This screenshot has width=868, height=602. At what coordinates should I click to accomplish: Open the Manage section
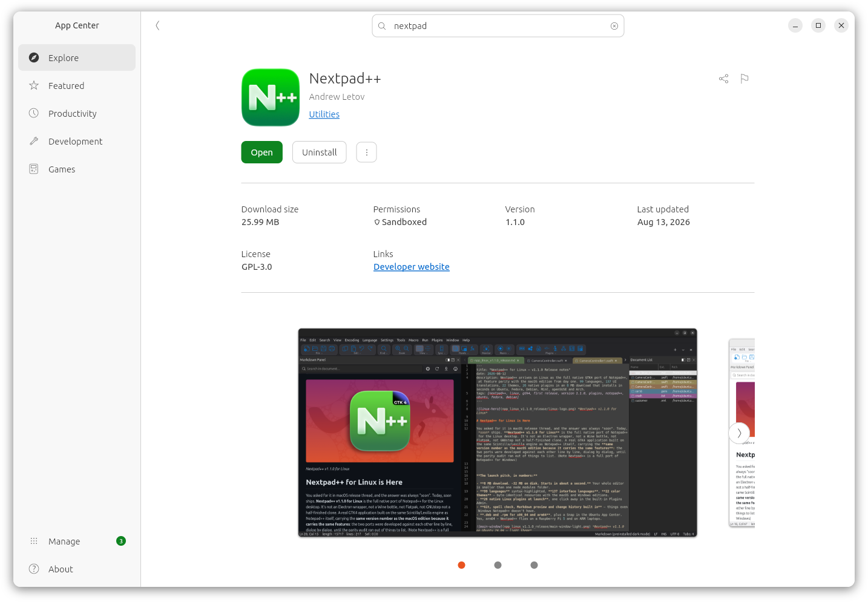pyautogui.click(x=77, y=541)
